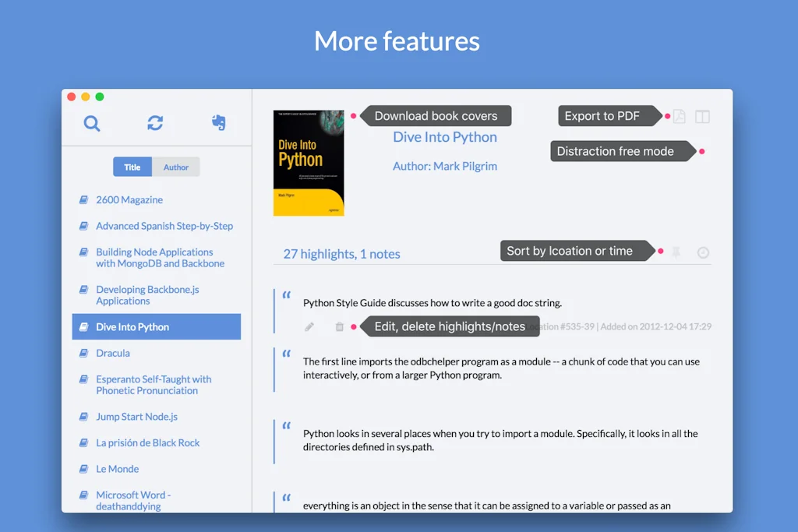
Task: Click the Export to PDF icon
Action: click(x=679, y=115)
